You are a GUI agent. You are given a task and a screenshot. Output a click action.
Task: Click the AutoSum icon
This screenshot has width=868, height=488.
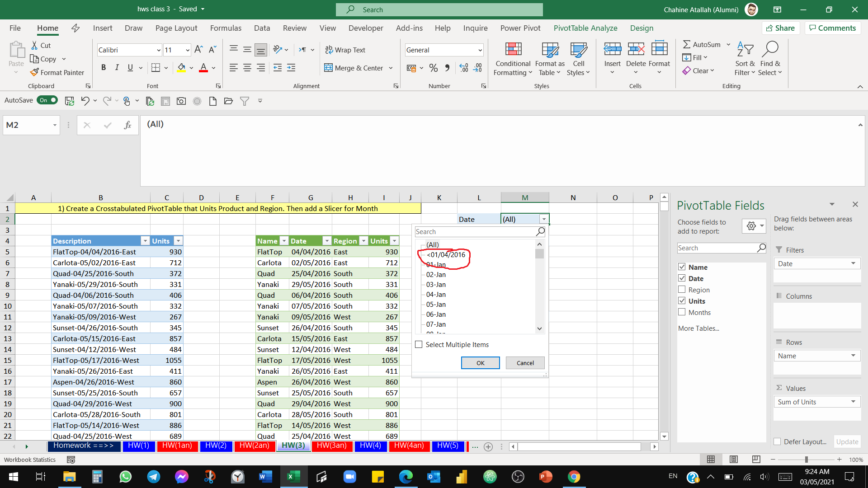click(x=688, y=44)
